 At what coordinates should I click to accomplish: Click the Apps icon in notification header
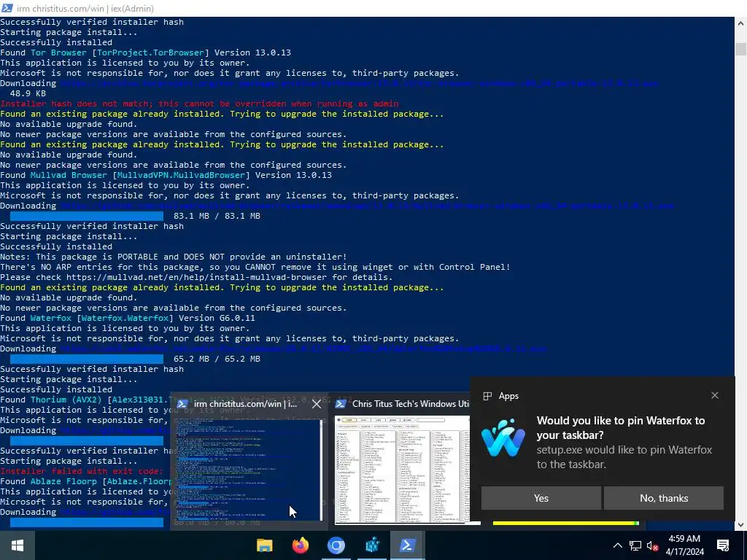click(487, 396)
